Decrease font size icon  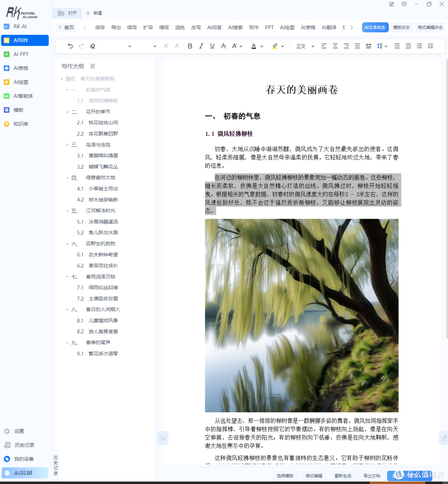click(x=177, y=46)
